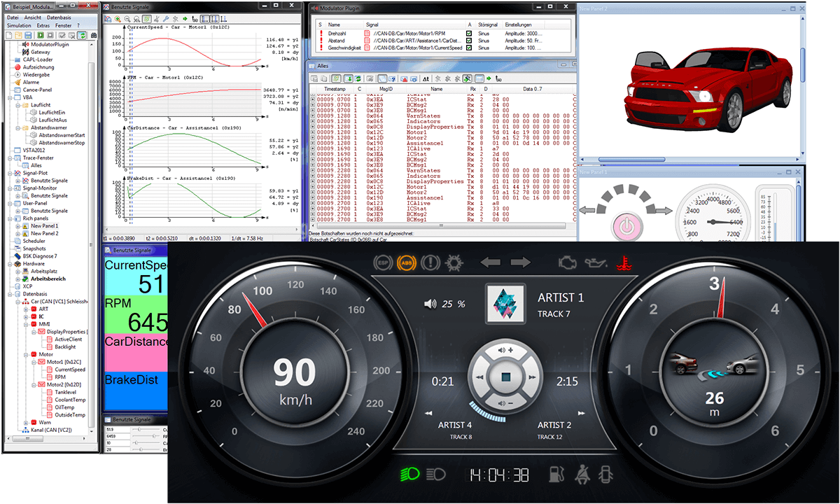Click the volume plus button on dashboard
Viewport: 840px width, 504px height.
coord(505,350)
